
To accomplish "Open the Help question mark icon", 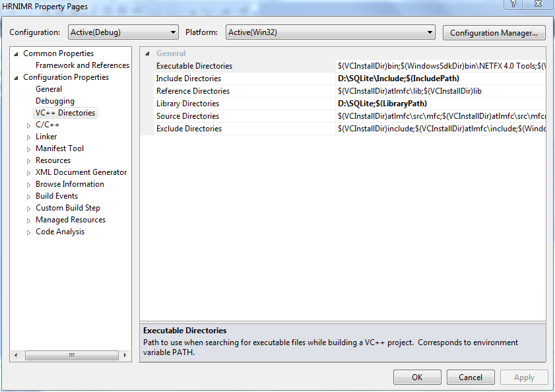I will coord(513,5).
